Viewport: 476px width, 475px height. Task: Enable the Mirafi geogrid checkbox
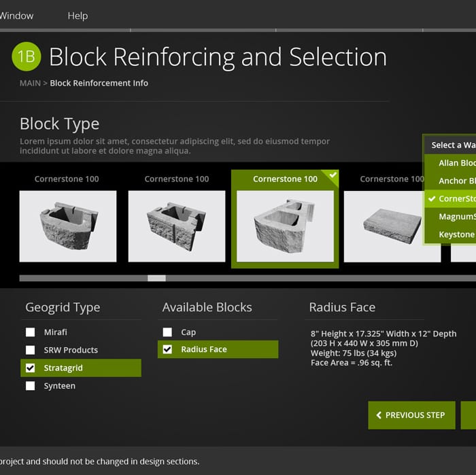pyautogui.click(x=31, y=332)
